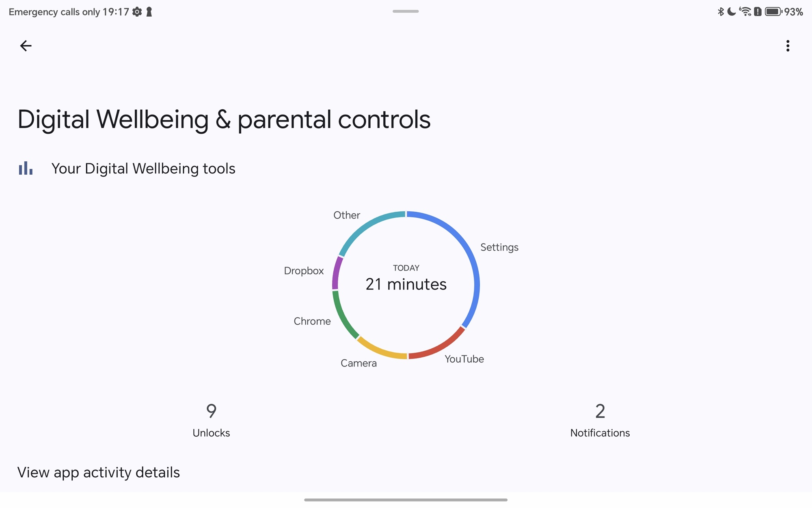Image resolution: width=812 pixels, height=508 pixels.
Task: Tap the Wi-Fi status icon
Action: [745, 12]
